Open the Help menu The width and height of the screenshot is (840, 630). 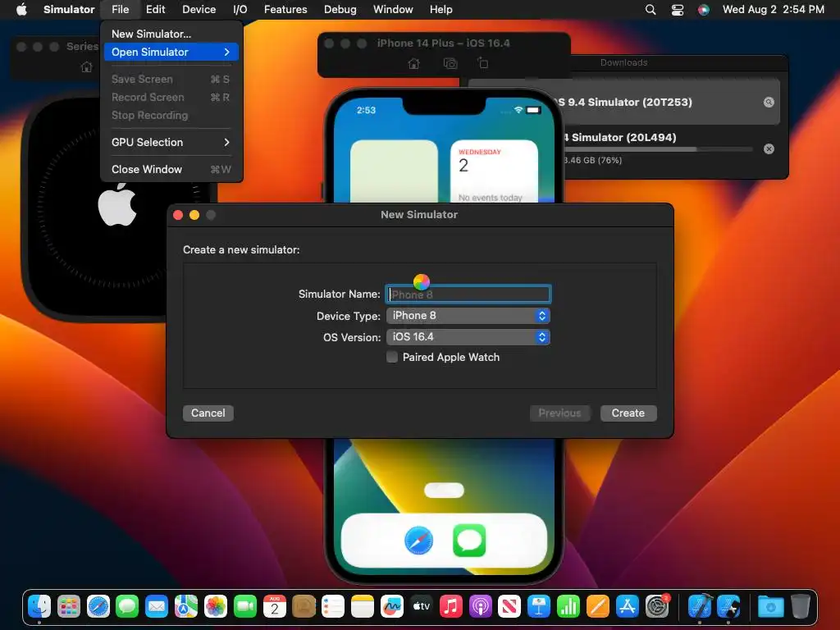[x=441, y=10]
